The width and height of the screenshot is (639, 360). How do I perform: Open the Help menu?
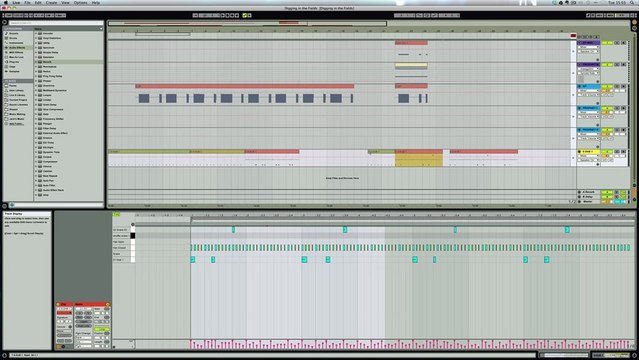(x=96, y=2)
